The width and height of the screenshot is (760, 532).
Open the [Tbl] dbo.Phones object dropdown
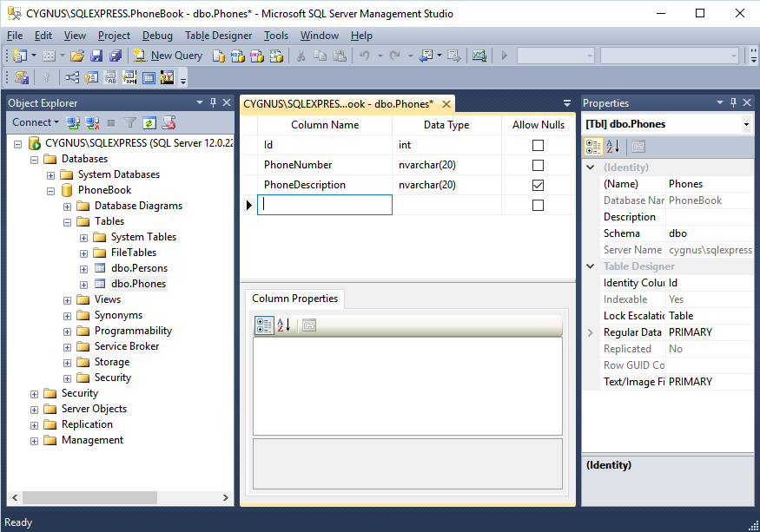[746, 124]
